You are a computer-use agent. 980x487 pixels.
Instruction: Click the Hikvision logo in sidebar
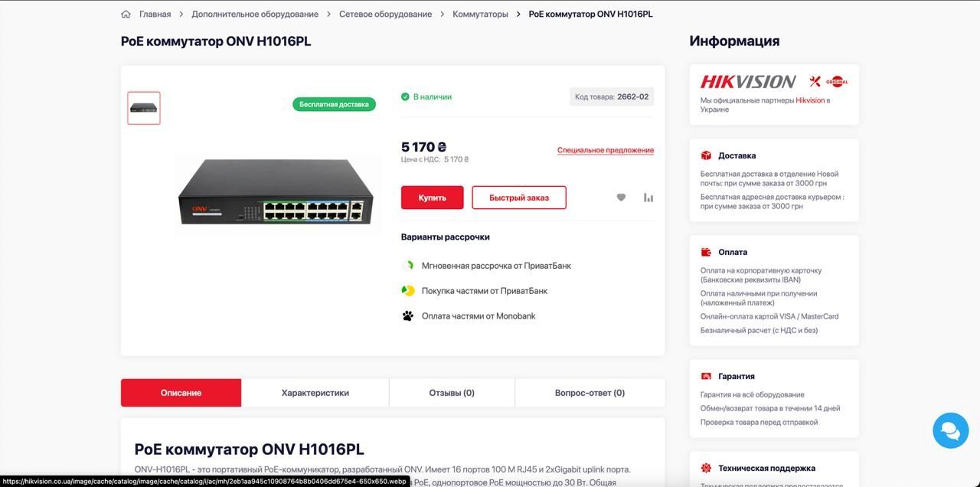(748, 81)
